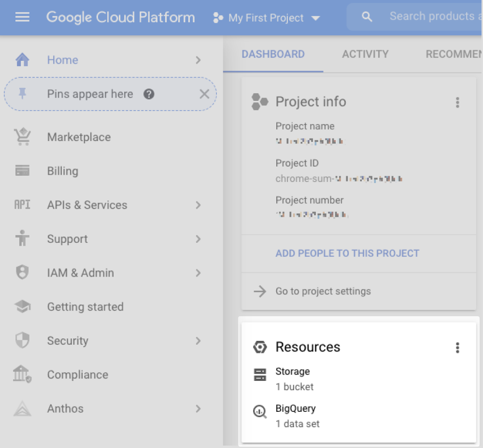Dismiss the Pins appear here notice
The image size is (483, 448).
[x=204, y=94]
